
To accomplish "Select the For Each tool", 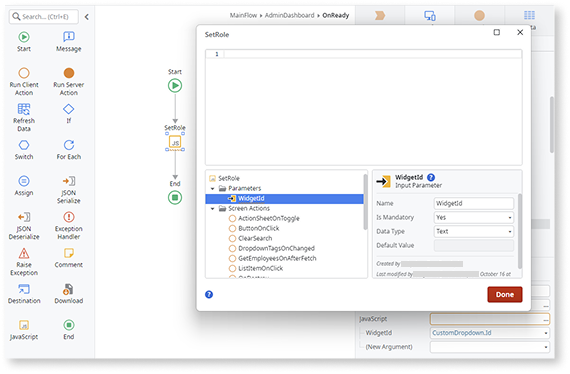I will coord(68,150).
